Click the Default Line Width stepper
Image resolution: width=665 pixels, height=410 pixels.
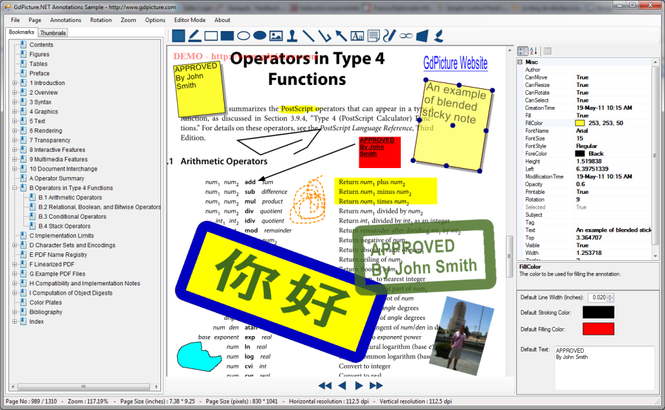pyautogui.click(x=611, y=297)
